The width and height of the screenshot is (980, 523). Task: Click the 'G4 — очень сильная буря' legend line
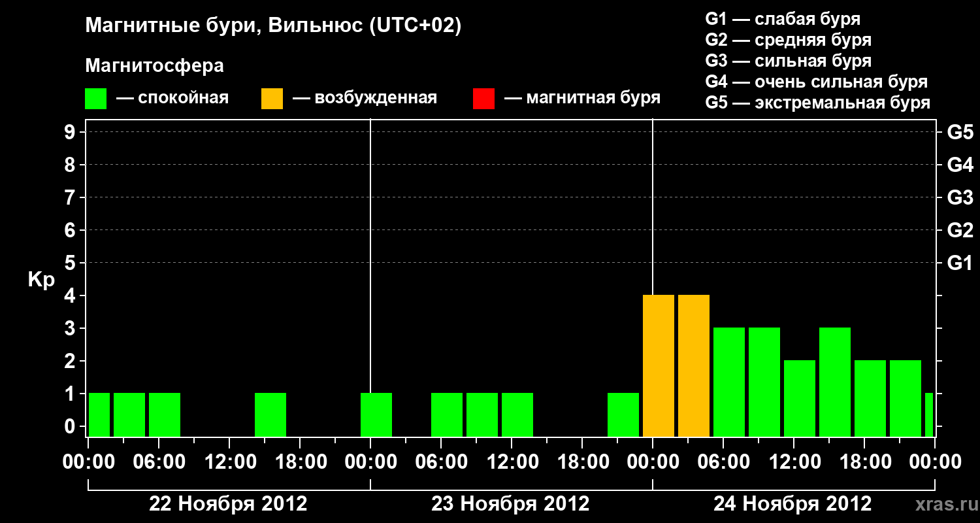click(817, 82)
